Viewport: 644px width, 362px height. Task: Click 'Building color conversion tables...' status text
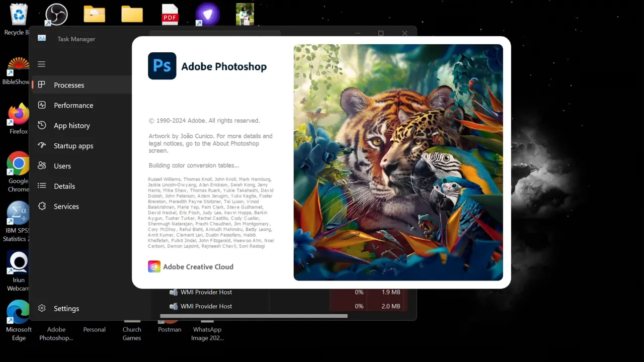click(x=194, y=165)
